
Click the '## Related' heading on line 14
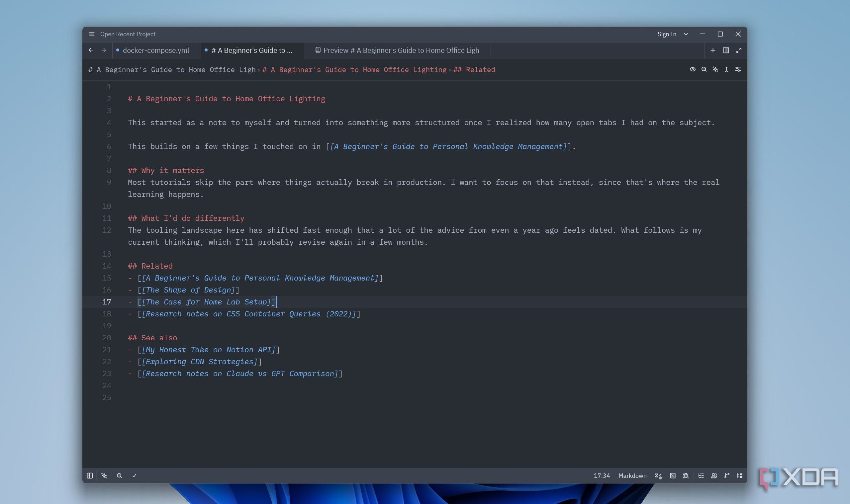point(150,266)
